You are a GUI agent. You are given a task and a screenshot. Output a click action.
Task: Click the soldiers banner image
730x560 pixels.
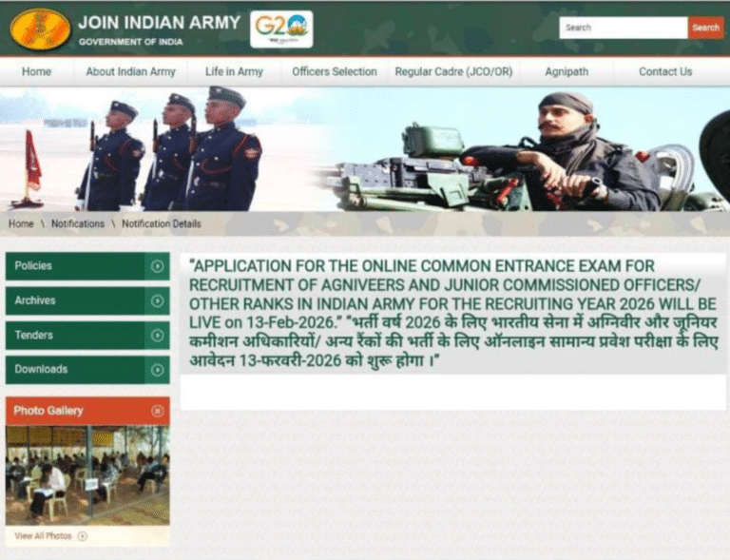pyautogui.click(x=365, y=149)
